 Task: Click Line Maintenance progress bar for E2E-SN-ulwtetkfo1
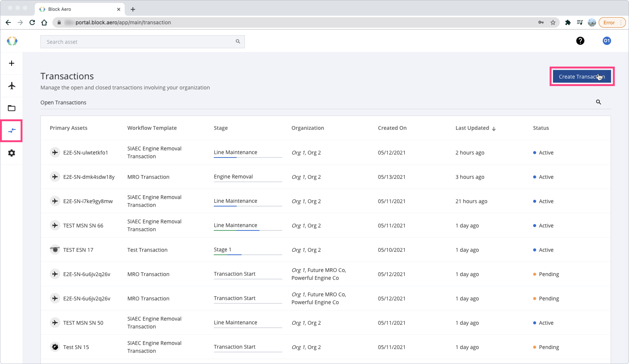point(248,157)
